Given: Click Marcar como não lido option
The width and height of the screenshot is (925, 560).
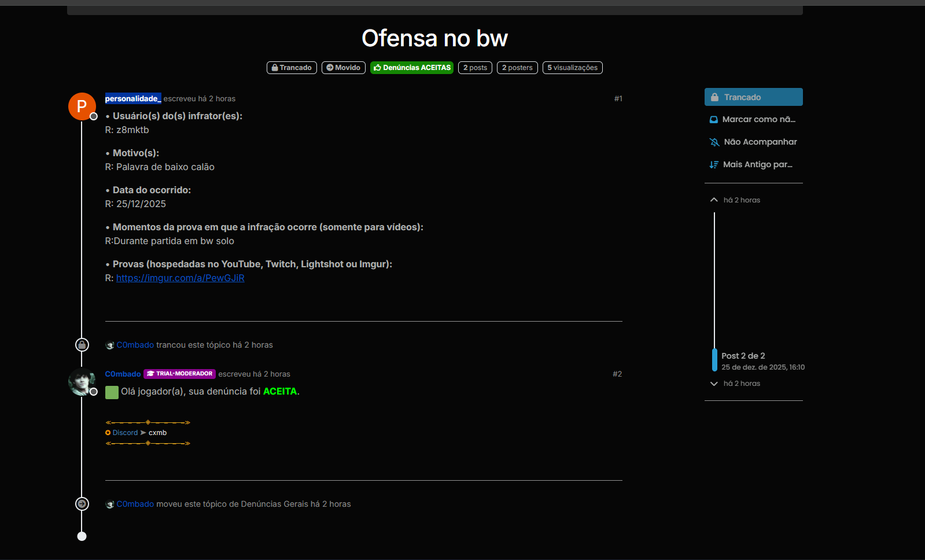Looking at the screenshot, I should click(753, 119).
